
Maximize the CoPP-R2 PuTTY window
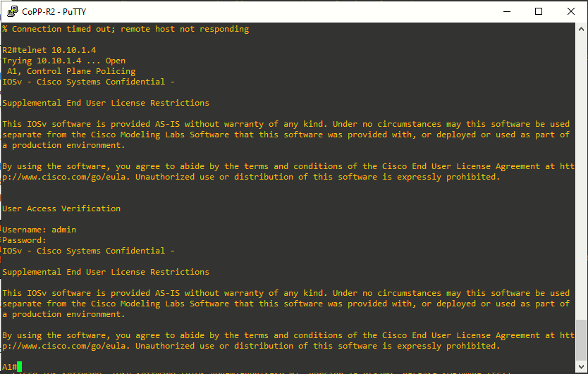(x=539, y=11)
